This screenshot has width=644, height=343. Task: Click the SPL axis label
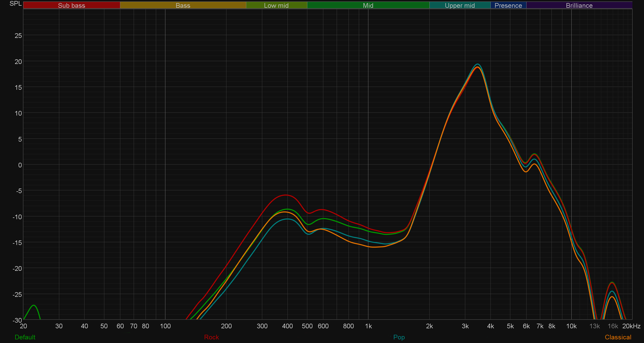coord(15,4)
